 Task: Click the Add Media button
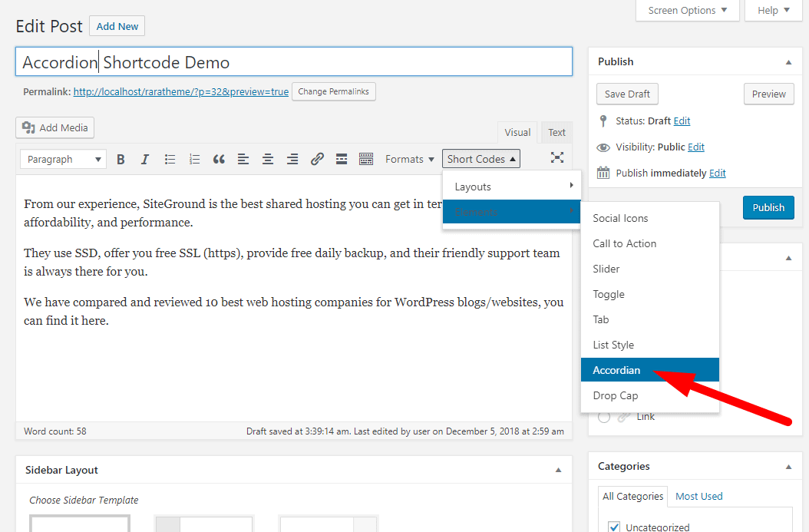pyautogui.click(x=54, y=128)
